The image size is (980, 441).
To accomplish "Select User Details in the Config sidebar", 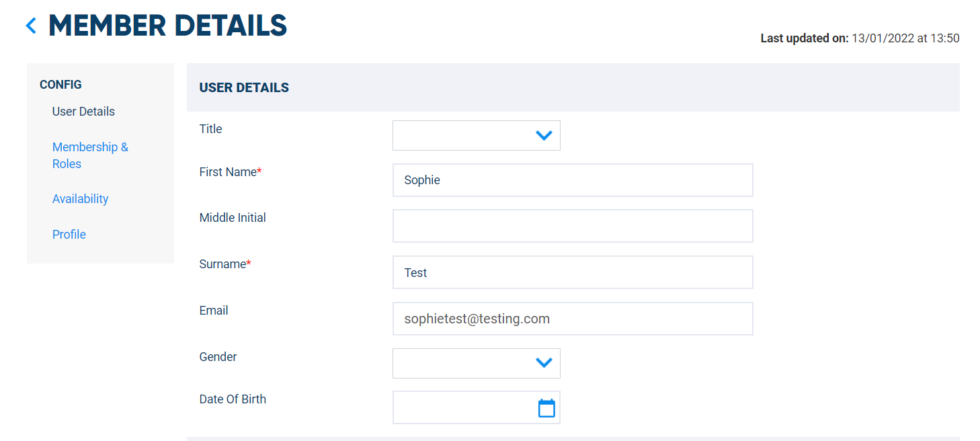I will pos(83,112).
